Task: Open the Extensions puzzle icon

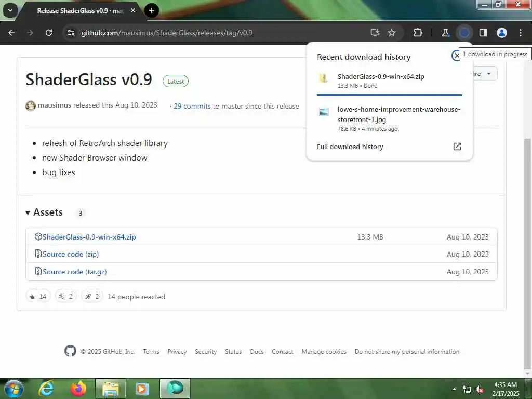Action: coord(418,33)
